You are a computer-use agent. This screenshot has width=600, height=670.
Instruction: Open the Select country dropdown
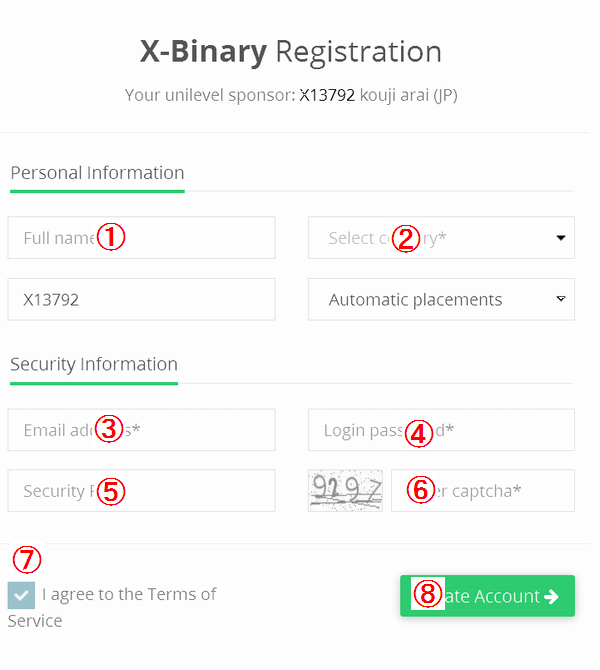click(x=441, y=238)
